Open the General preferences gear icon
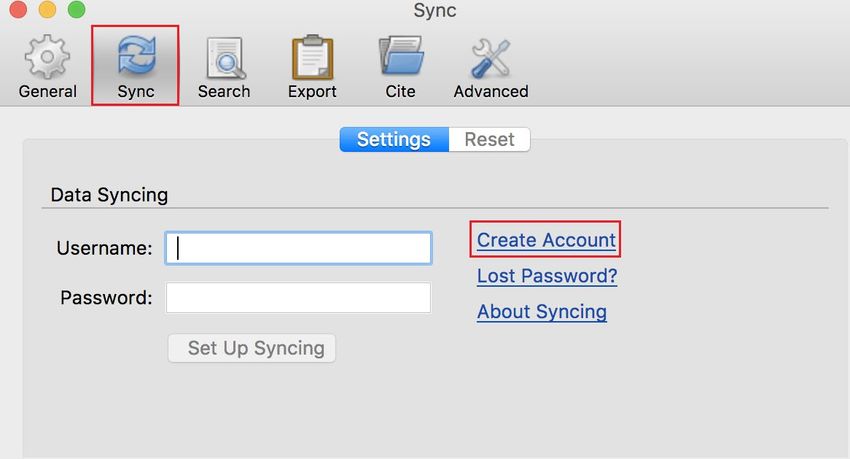 [47, 56]
